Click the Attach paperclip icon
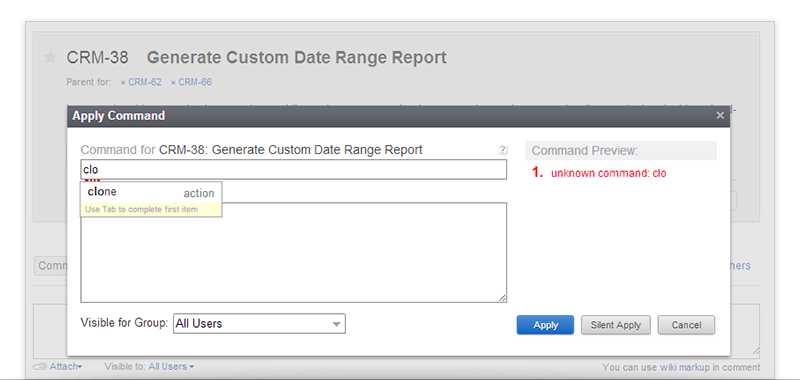The image size is (800, 380). (x=40, y=367)
